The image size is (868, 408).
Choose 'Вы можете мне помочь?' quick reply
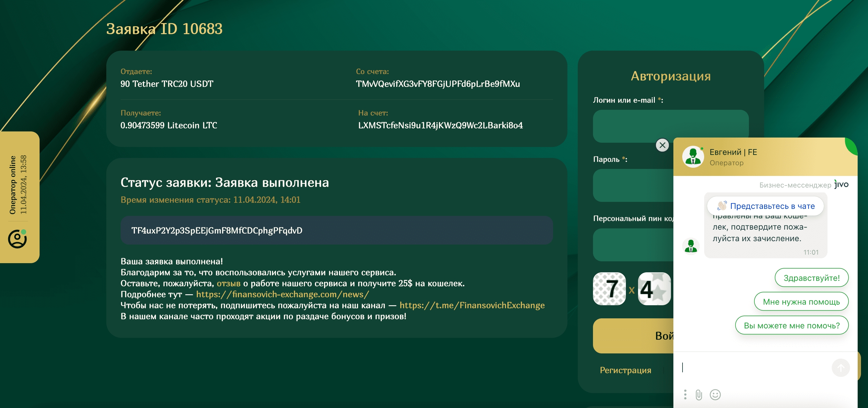coord(792,325)
